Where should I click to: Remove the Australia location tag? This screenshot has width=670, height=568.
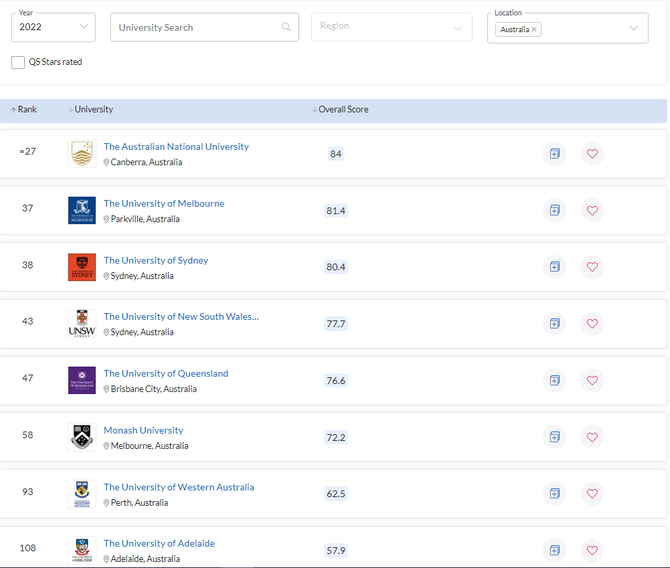click(x=534, y=29)
